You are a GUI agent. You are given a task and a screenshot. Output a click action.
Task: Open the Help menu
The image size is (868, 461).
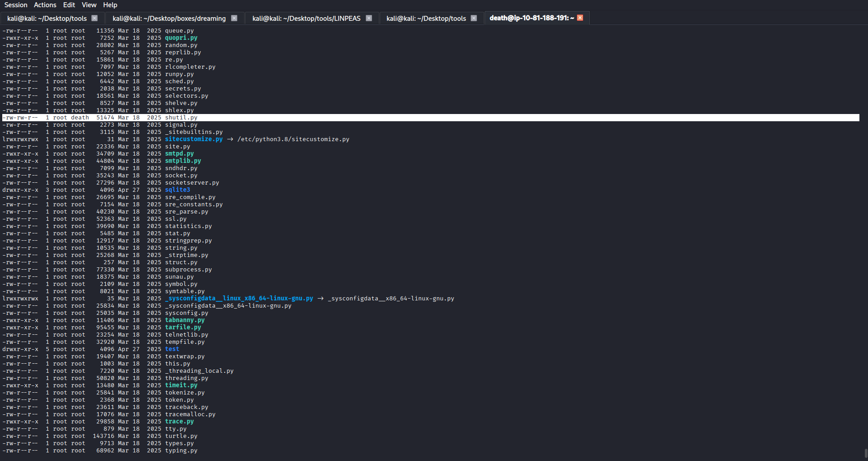110,5
